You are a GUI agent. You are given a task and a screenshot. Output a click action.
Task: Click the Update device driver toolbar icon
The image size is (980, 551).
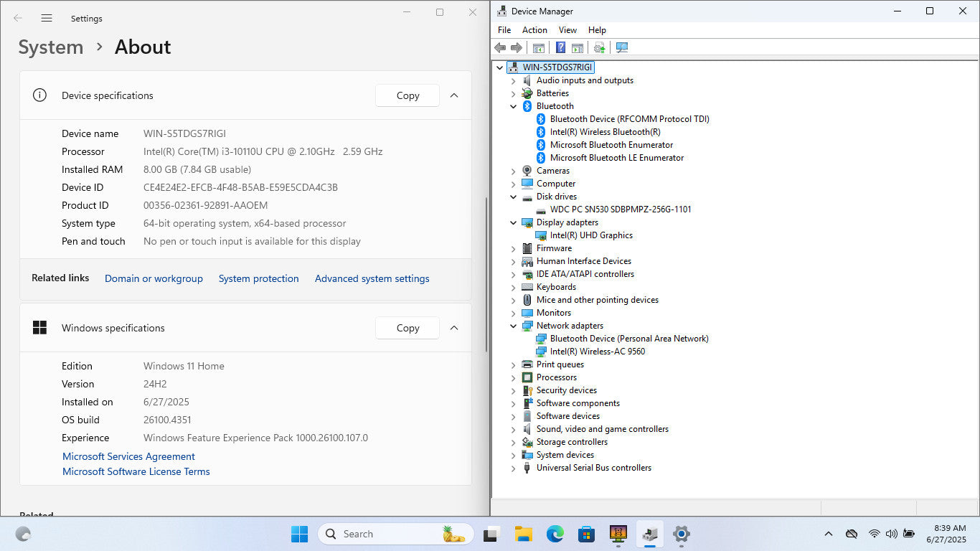pyautogui.click(x=600, y=47)
